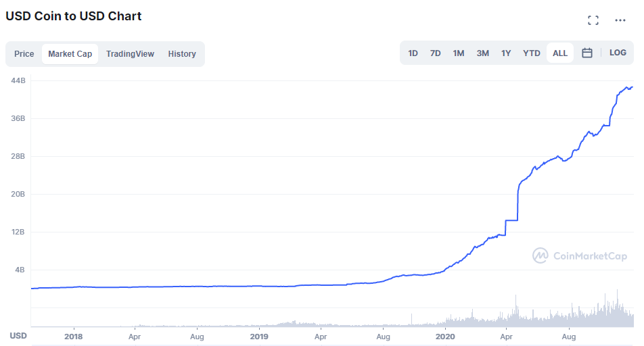
Task: Click the USD Coin to USD Chart heading
Action: click(74, 16)
